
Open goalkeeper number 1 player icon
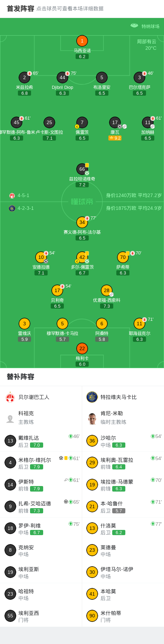click(82, 41)
